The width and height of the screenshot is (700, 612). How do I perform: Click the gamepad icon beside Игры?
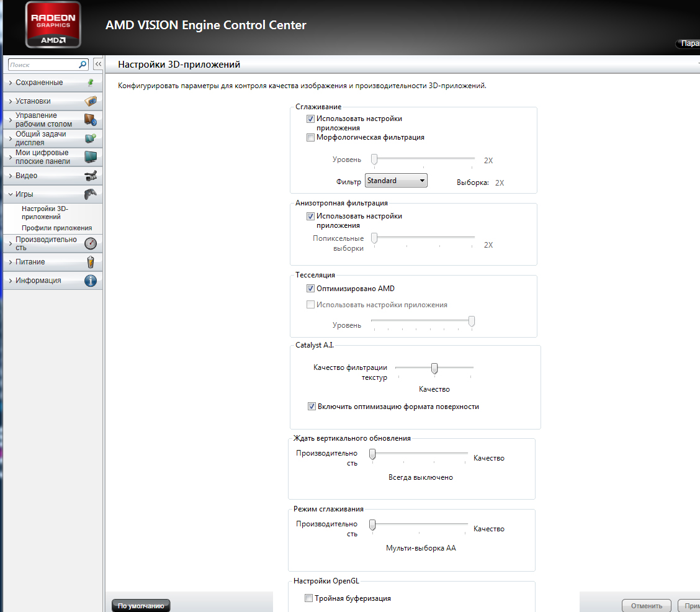91,194
